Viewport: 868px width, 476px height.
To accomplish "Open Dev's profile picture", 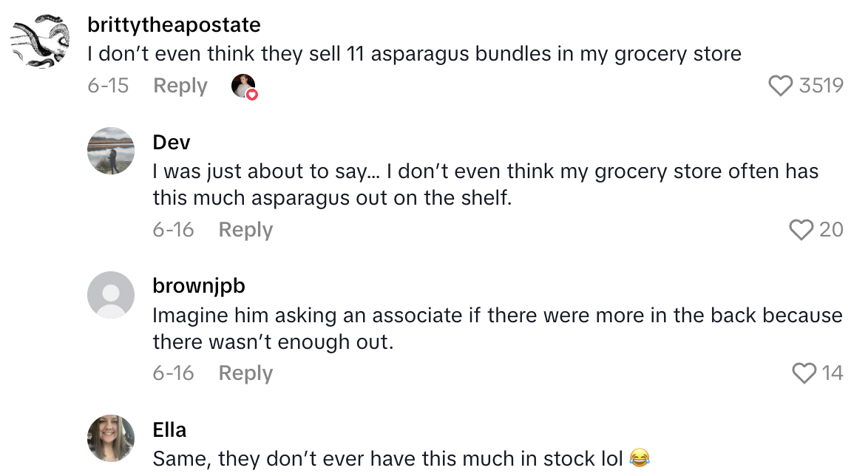I will 111,151.
